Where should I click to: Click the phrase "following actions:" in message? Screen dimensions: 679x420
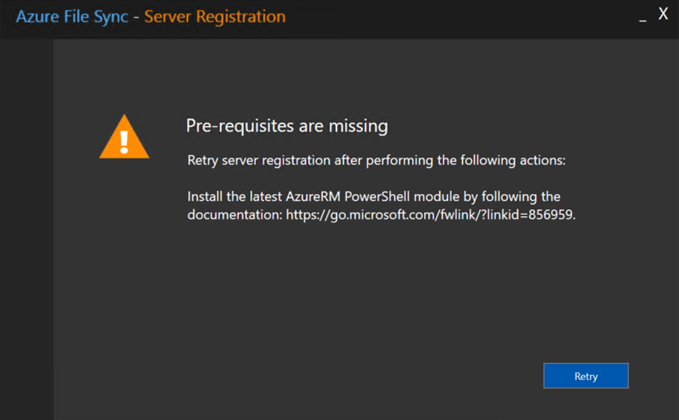(x=513, y=161)
